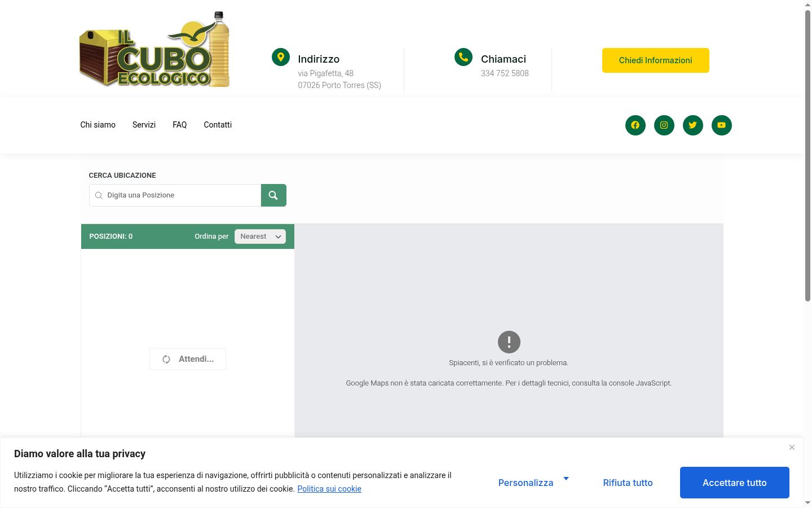Open the Politica sui cookie link
Screen dimensions: 812x508
[x=329, y=489]
